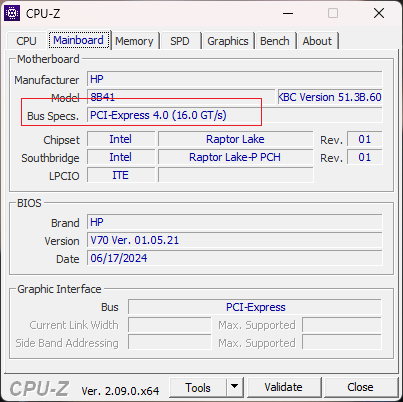Click the BIOS Brand HP field
Viewport: 403px width, 402px height.
[x=235, y=222]
